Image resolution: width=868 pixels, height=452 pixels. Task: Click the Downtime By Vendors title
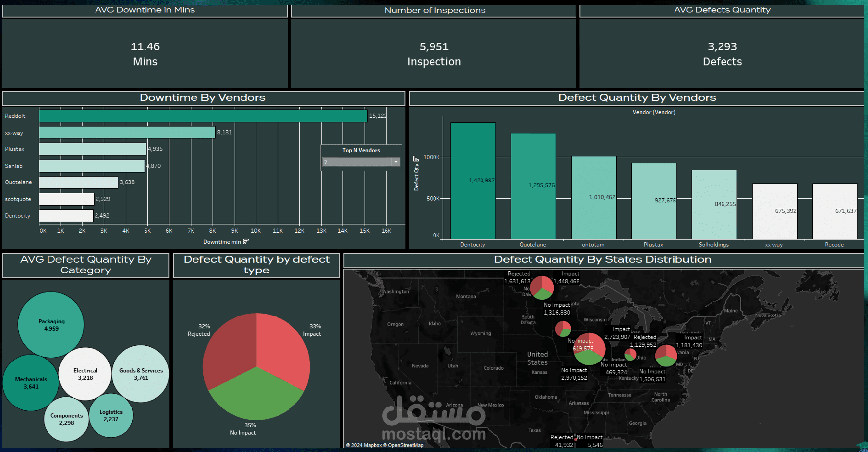click(202, 98)
